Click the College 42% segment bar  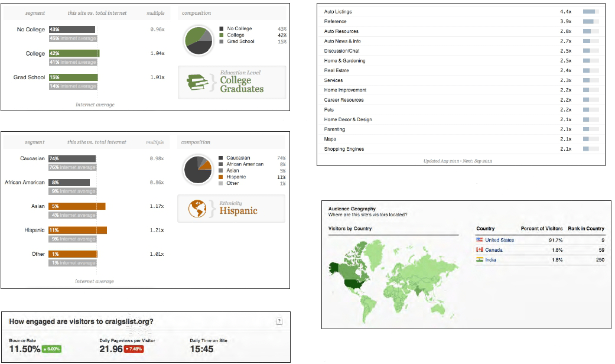pos(74,53)
